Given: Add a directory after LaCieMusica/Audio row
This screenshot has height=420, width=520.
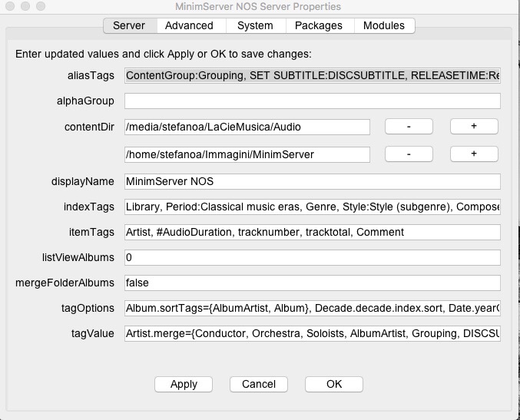Looking at the screenshot, I should pyautogui.click(x=474, y=126).
